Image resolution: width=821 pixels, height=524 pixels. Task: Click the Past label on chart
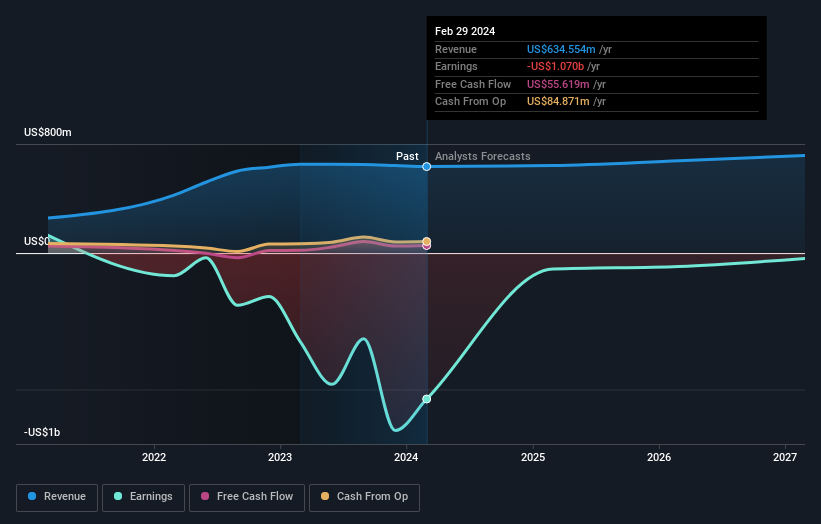(x=407, y=156)
